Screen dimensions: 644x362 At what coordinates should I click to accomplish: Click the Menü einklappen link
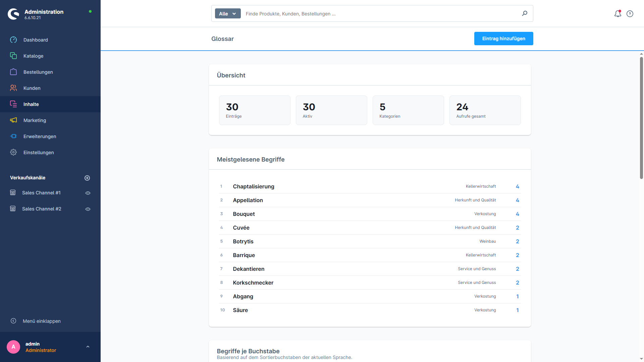click(42, 321)
